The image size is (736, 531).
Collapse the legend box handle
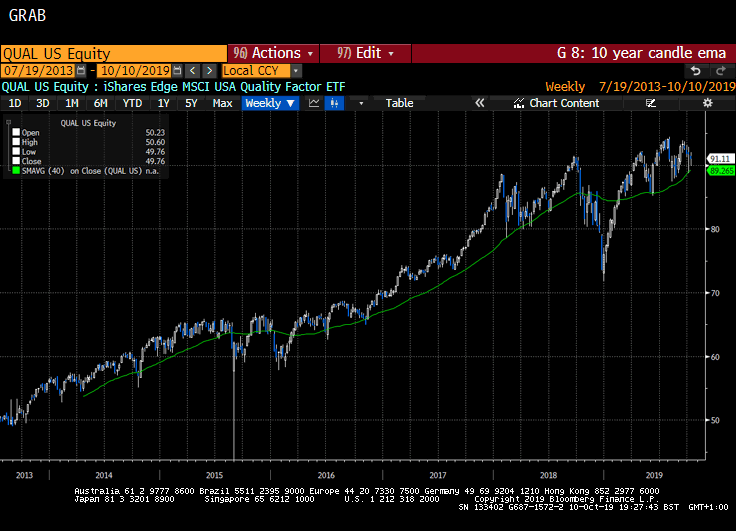click(x=8, y=123)
